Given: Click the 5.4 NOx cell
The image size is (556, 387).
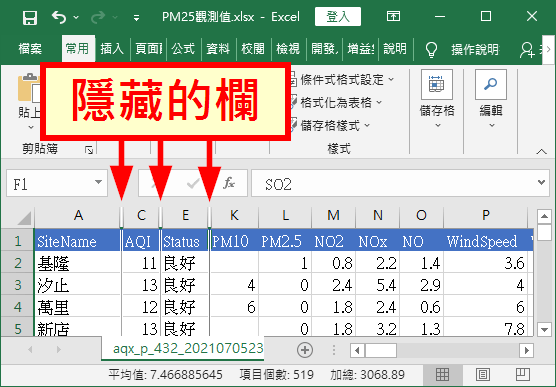Looking at the screenshot, I should click(378, 285).
